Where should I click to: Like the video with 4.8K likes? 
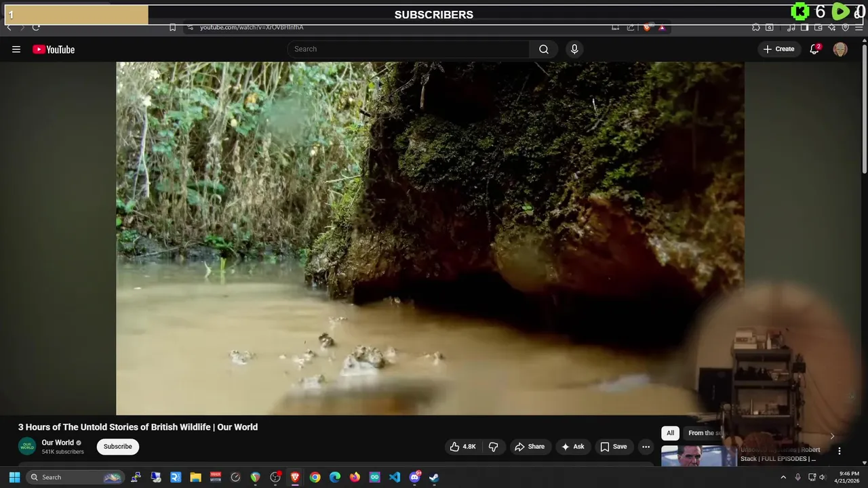(462, 447)
